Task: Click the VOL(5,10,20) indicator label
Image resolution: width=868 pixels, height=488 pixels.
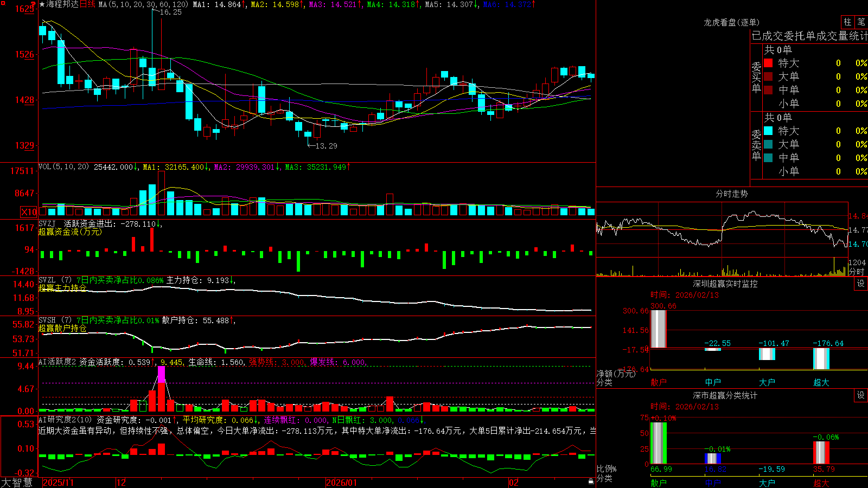Action: [x=63, y=166]
